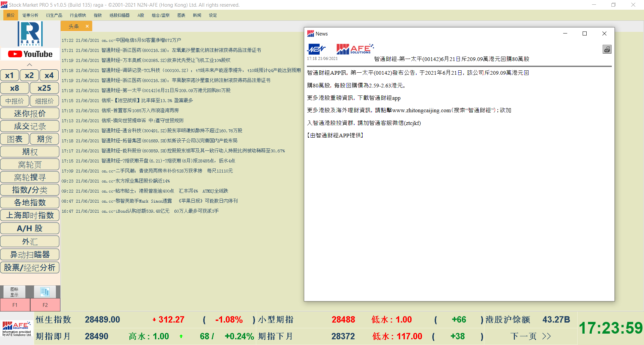Click the AFE Solutions logo in status bar
Viewport: 644px width, 345px height.
click(x=17, y=328)
